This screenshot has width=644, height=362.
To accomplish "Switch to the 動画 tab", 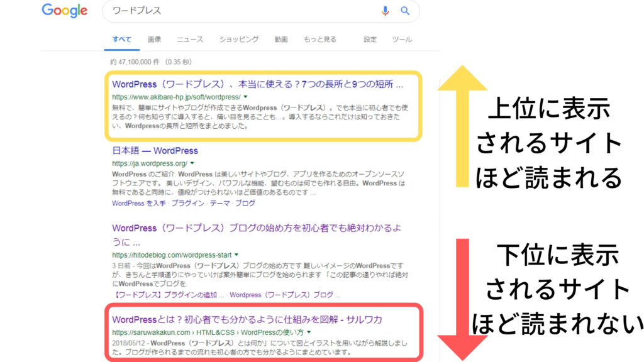I will tap(281, 40).
